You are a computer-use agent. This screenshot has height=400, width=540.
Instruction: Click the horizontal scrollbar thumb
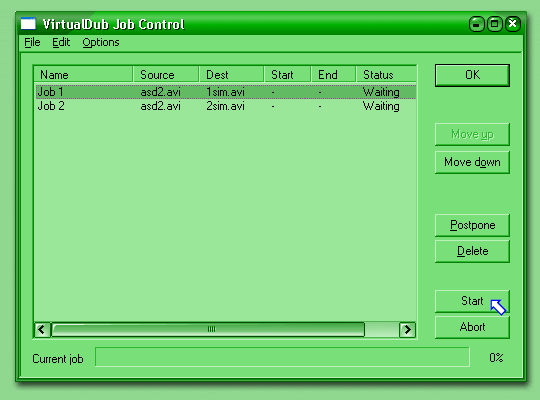pos(208,330)
